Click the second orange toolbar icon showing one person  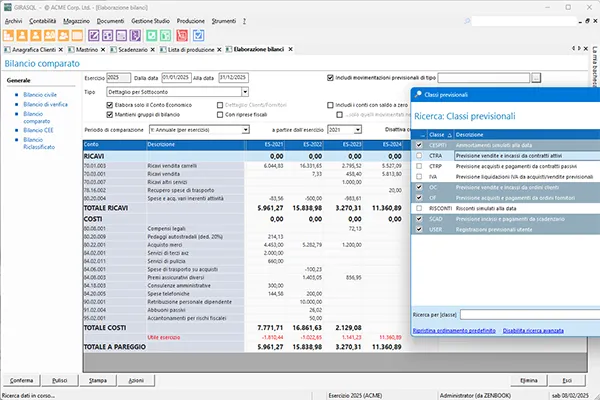[x=22, y=36]
